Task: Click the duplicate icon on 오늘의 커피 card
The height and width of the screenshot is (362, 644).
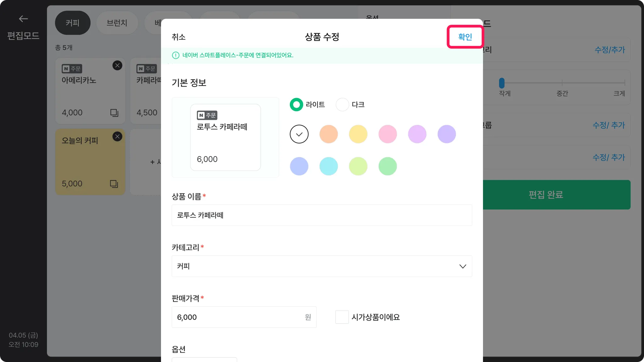Action: [114, 184]
